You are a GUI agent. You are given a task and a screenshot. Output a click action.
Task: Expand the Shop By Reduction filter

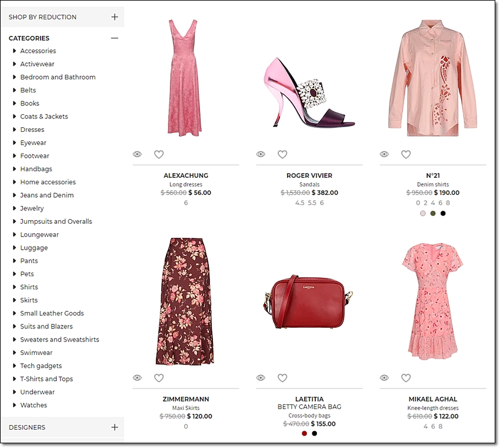pos(115,17)
